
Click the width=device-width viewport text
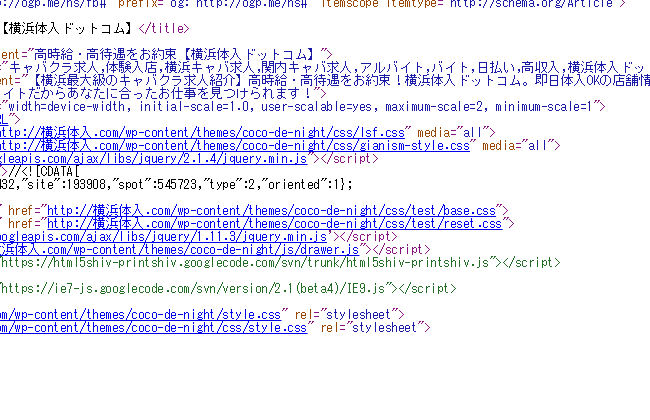tap(299, 107)
